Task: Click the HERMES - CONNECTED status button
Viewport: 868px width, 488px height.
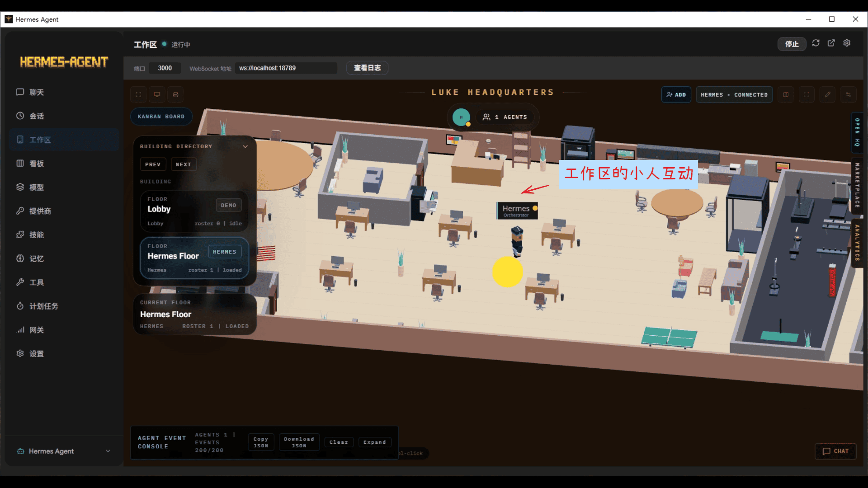Action: tap(734, 94)
